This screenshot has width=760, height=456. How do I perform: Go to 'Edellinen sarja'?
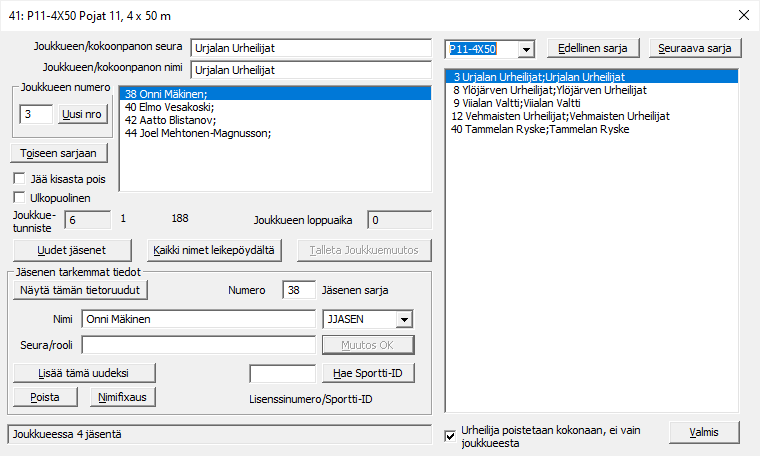tap(593, 48)
